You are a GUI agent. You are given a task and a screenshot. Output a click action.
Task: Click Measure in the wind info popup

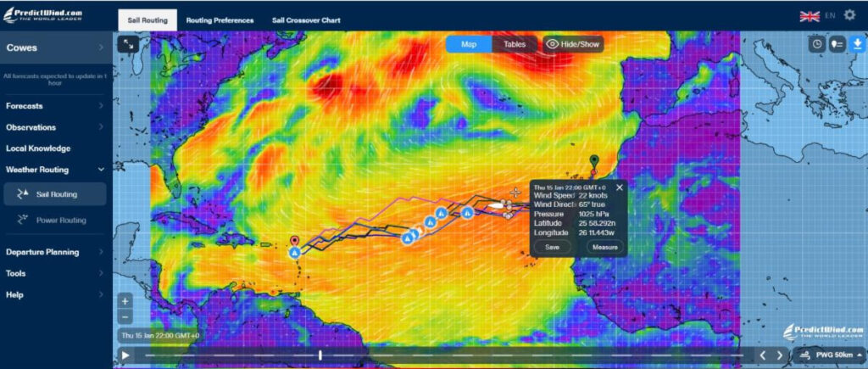[x=604, y=247]
